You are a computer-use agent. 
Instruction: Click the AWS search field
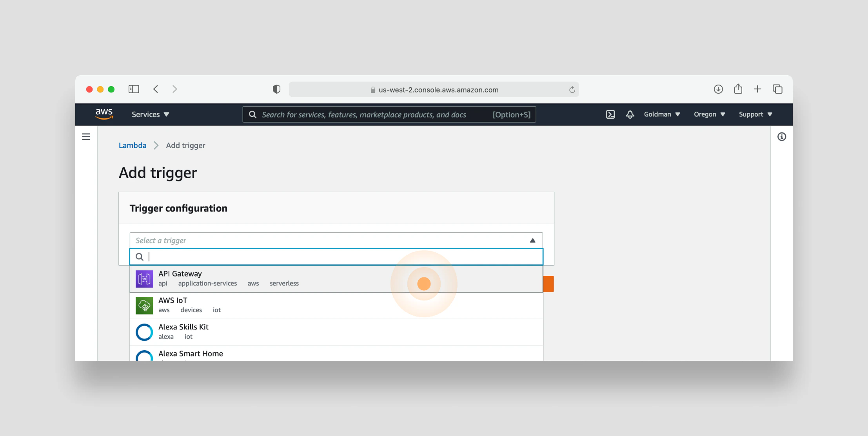(x=389, y=114)
